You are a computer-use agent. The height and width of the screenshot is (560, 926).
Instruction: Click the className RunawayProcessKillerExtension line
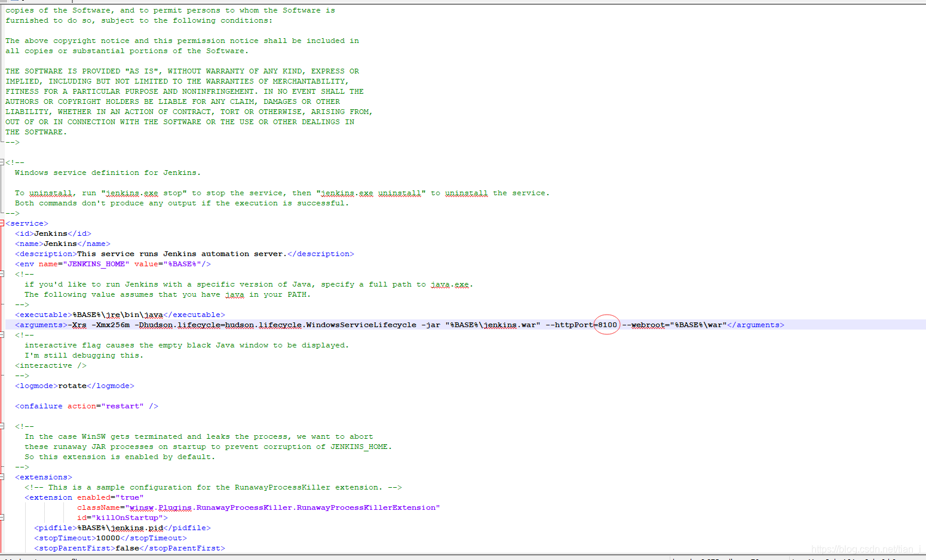(x=259, y=507)
